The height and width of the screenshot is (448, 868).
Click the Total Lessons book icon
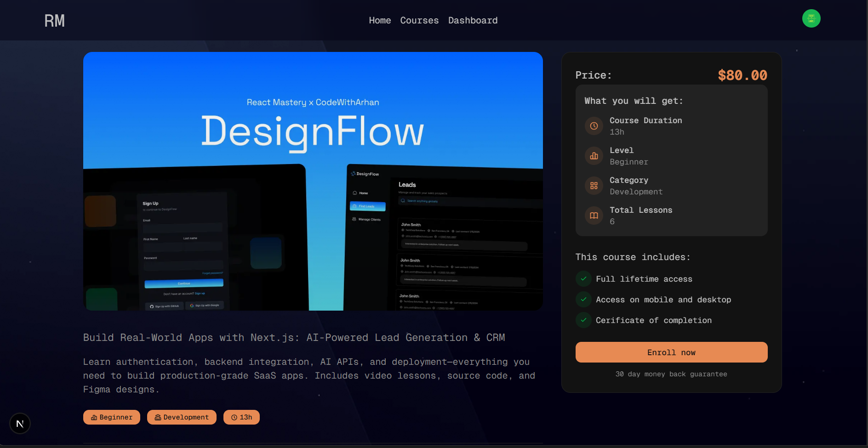click(594, 215)
